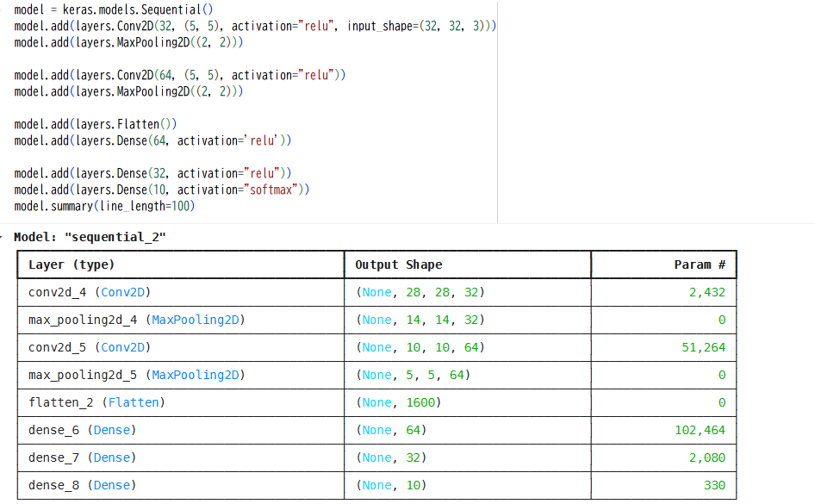815x504 pixels.
Task: Select the conv2d_4 (Conv2D) layer cell
Action: (90, 292)
